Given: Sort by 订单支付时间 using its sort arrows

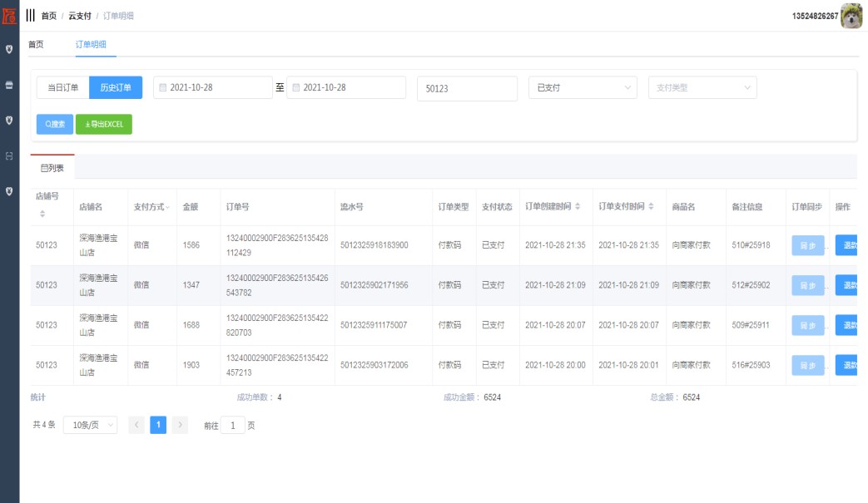Looking at the screenshot, I should click(651, 206).
